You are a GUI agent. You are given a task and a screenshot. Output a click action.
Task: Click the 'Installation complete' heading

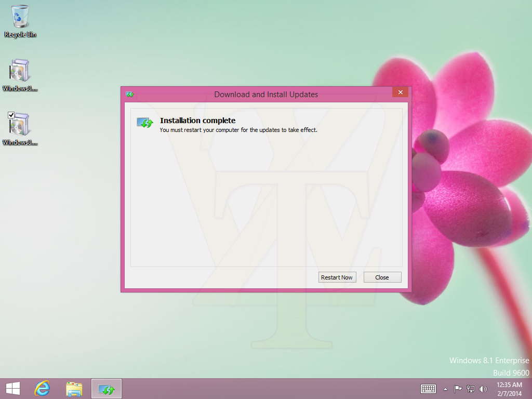coord(198,121)
